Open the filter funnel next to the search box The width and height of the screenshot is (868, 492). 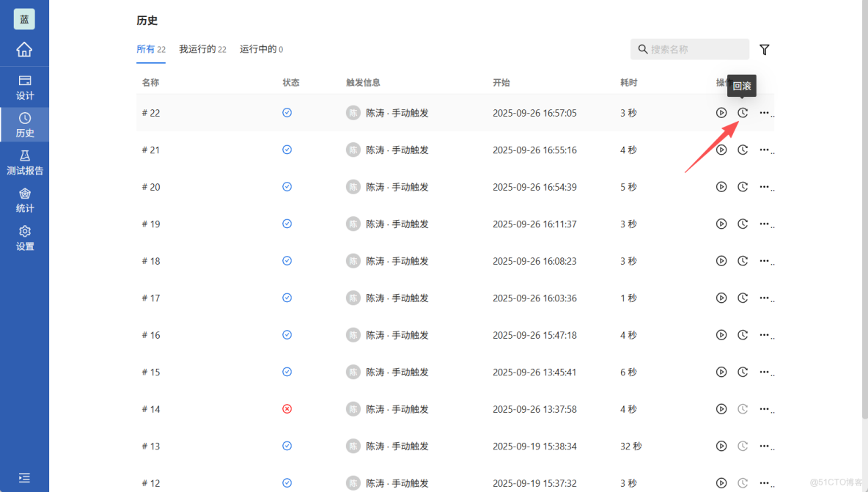[x=764, y=49]
